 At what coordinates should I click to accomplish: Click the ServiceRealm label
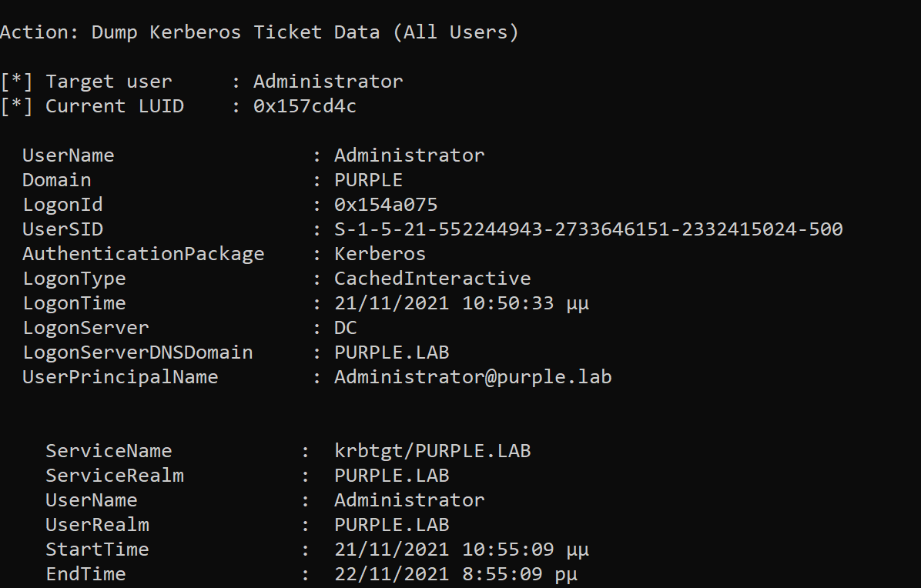(115, 476)
